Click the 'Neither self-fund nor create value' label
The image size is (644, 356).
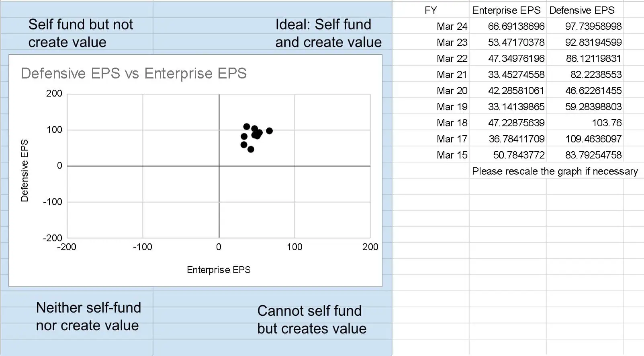[x=88, y=317]
